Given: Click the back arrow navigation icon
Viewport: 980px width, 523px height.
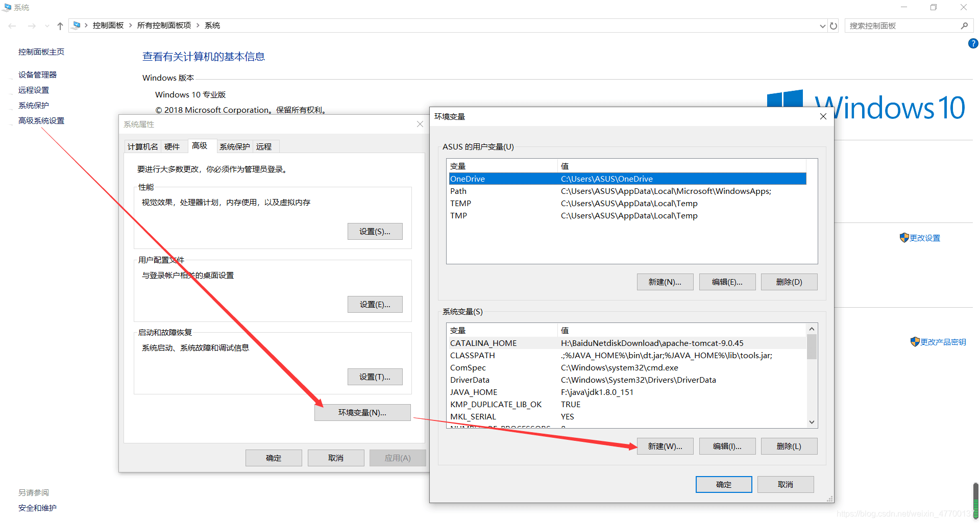Looking at the screenshot, I should click(x=13, y=26).
